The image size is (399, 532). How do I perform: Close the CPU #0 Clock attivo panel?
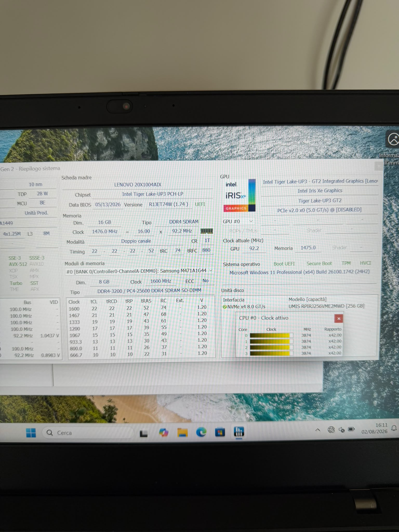coord(338,318)
